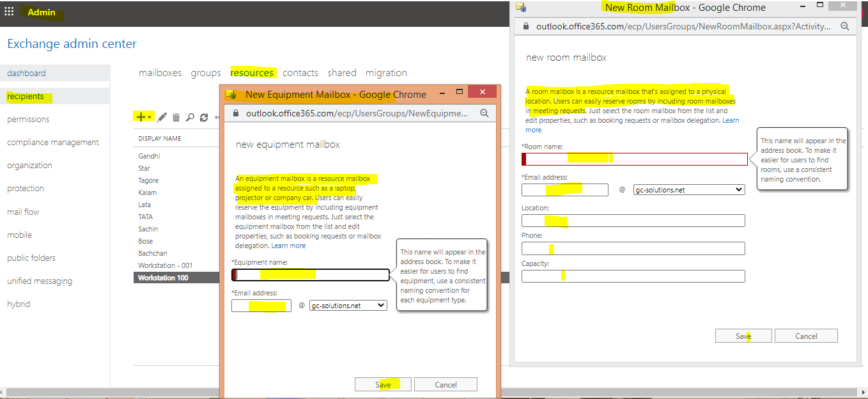Click the Room name input field
This screenshot has height=399, width=868.
pyautogui.click(x=635, y=159)
